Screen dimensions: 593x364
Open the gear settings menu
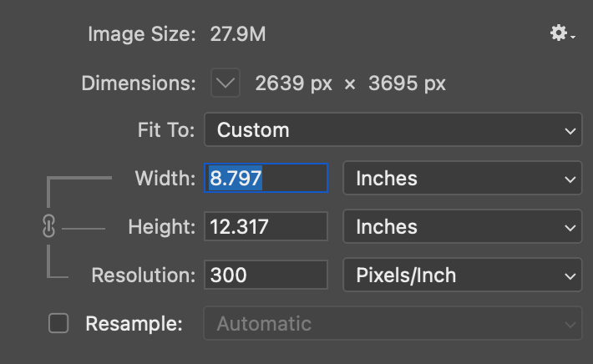562,34
